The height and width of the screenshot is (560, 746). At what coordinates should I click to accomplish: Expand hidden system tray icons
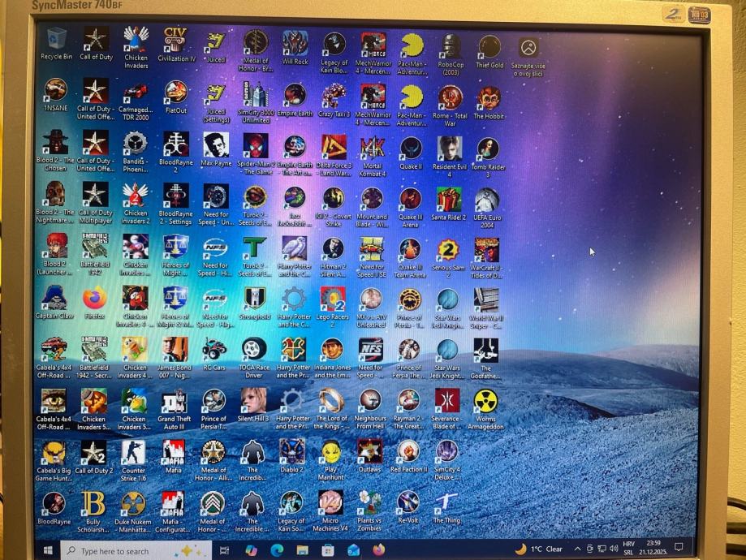point(577,549)
